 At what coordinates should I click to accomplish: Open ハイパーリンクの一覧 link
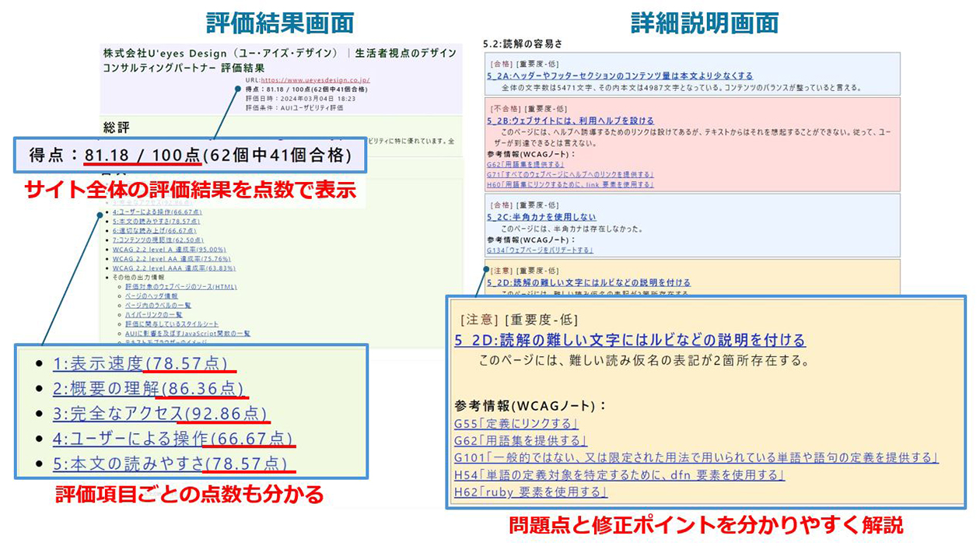point(153,315)
